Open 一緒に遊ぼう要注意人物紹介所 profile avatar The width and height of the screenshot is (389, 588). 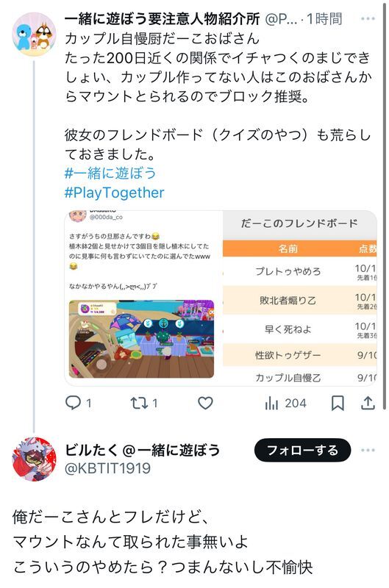coord(34,35)
